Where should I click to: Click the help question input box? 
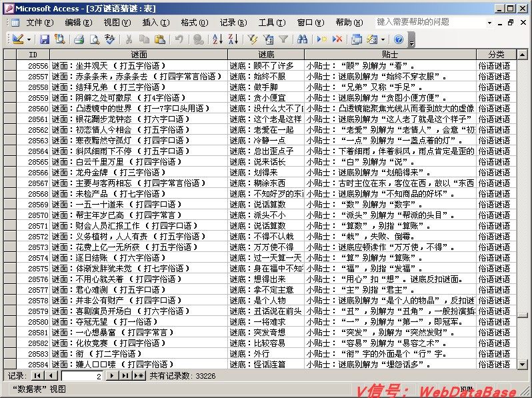pos(430,23)
